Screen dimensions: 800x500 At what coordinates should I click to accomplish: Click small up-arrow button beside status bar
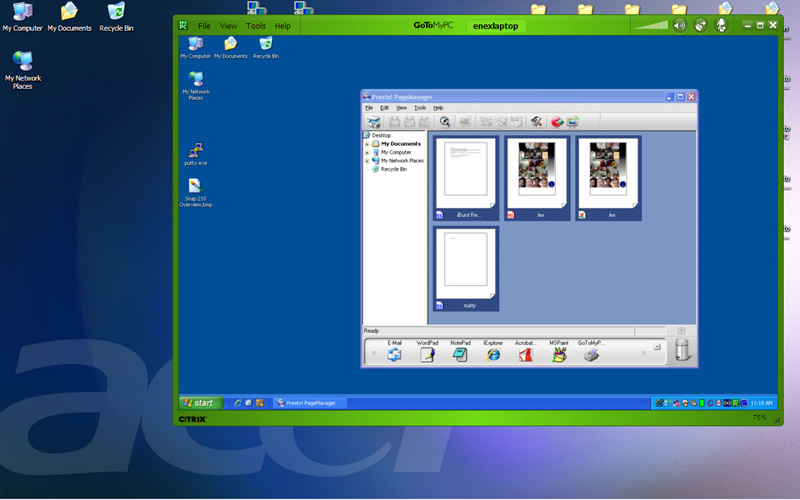[x=681, y=331]
